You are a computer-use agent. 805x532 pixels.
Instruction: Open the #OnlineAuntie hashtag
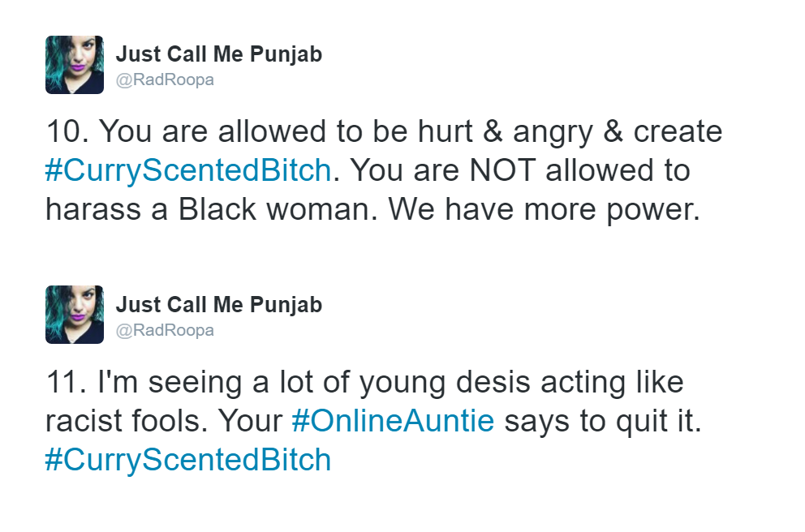(x=393, y=421)
